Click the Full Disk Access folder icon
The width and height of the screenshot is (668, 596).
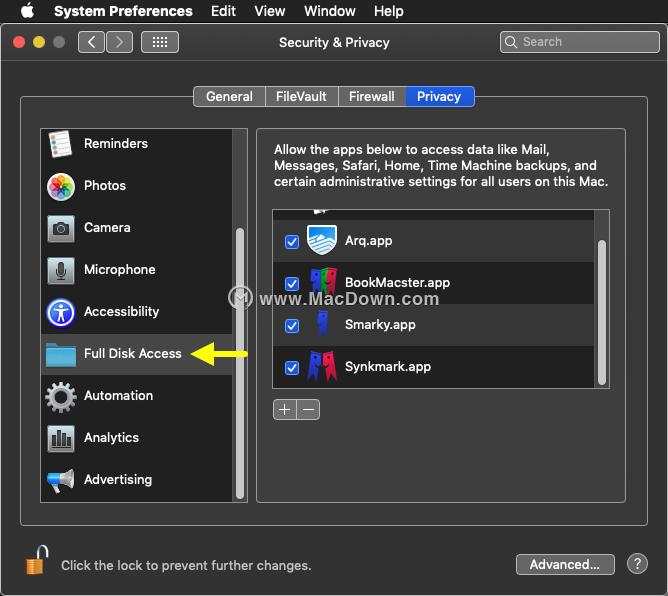click(x=61, y=355)
